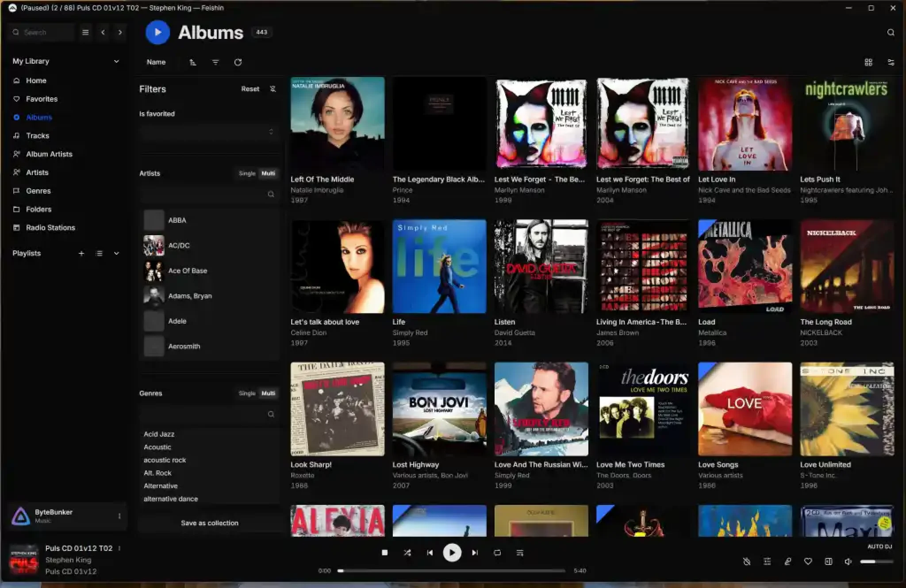Open Album Artists in the sidebar
This screenshot has width=906, height=588.
(49, 154)
